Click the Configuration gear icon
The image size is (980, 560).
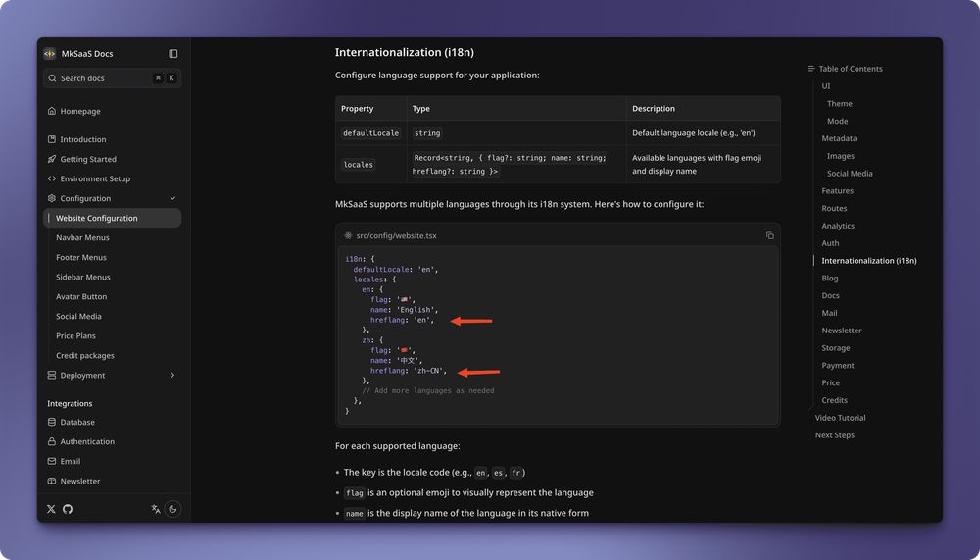[52, 198]
